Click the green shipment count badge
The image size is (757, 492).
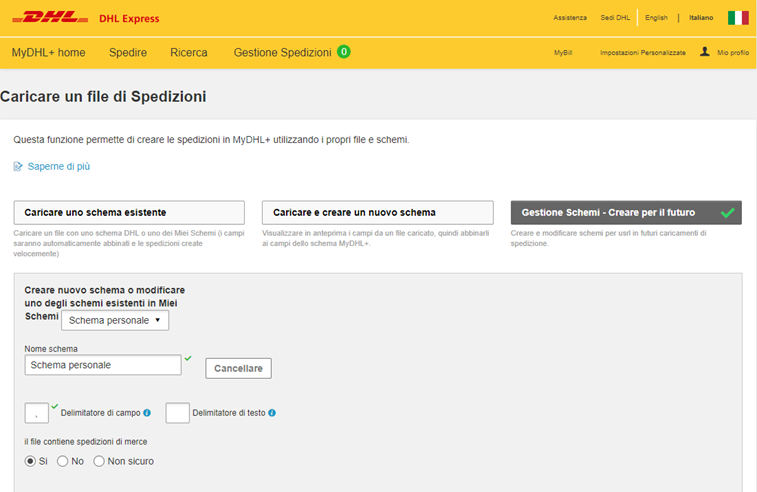344,52
